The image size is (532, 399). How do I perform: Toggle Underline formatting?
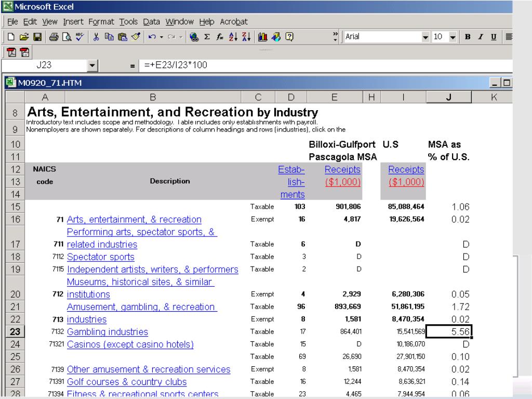coord(494,37)
